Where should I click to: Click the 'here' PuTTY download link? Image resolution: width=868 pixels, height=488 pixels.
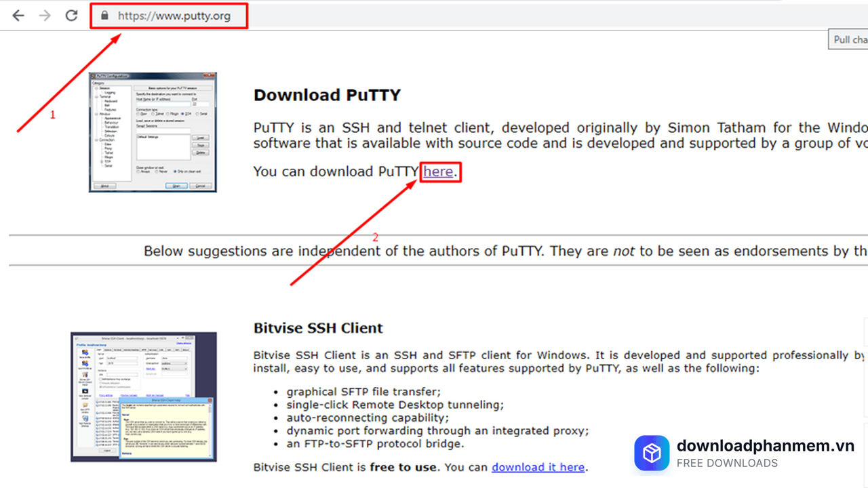tap(438, 171)
